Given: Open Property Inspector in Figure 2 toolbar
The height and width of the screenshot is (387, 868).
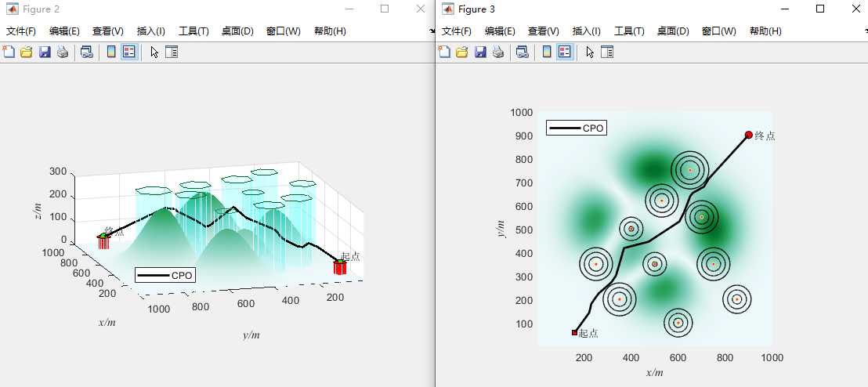Looking at the screenshot, I should click(x=172, y=52).
